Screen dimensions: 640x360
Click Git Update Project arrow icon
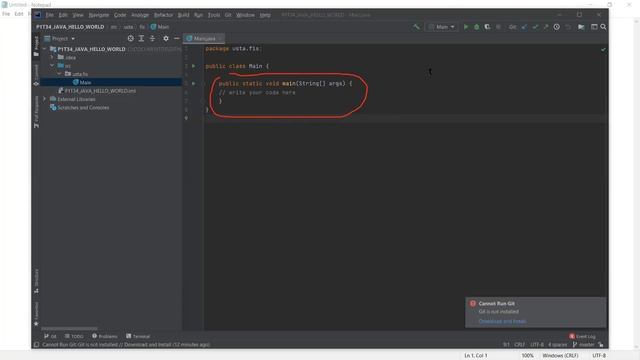point(524,27)
